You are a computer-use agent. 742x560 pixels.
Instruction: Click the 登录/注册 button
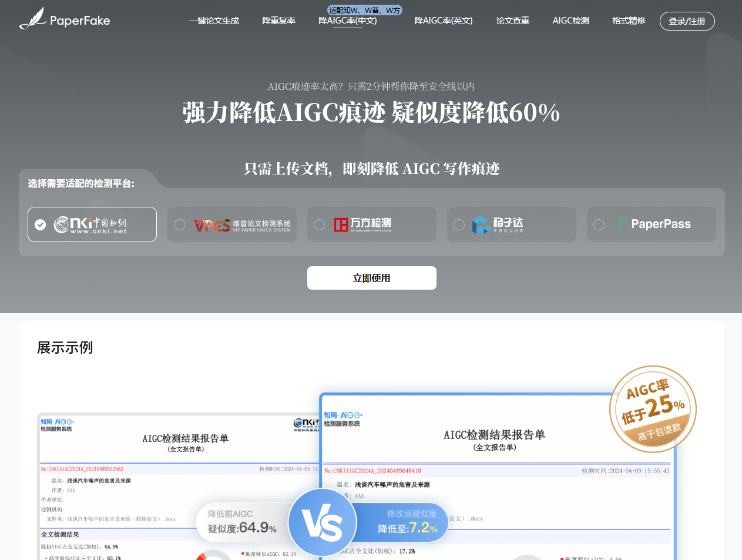click(x=687, y=21)
